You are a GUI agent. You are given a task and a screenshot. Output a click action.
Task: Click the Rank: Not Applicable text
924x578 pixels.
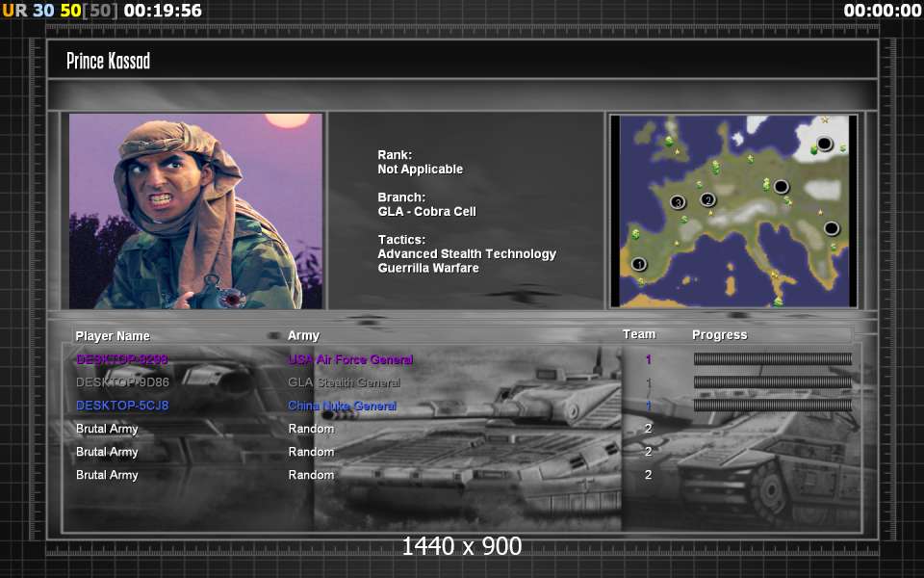coord(421,162)
